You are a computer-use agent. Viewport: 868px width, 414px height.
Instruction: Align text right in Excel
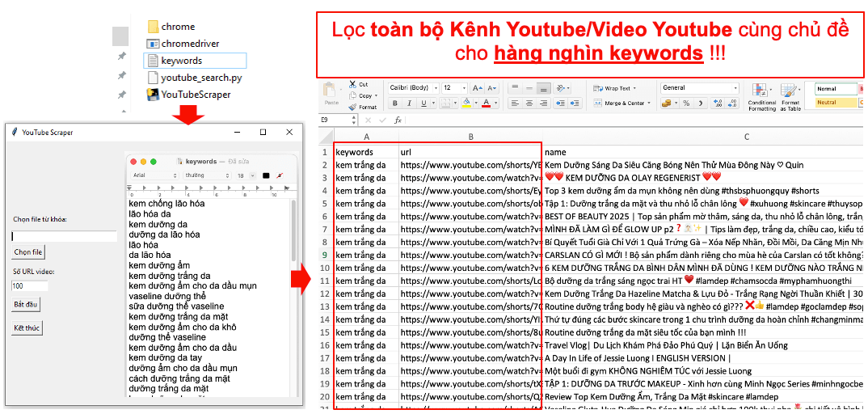(544, 103)
